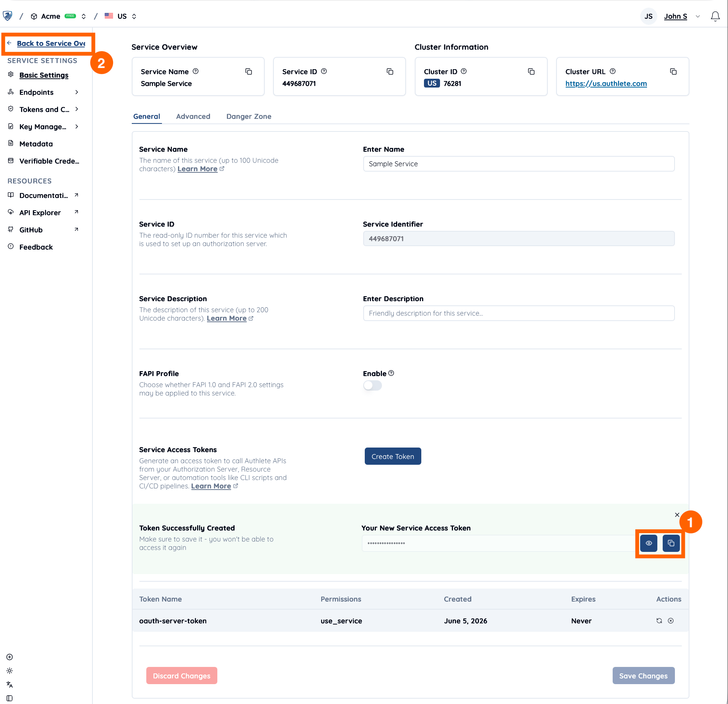Screen dimensions: 728x704
Task: Open the https://us.authlete.com cluster link
Action: tap(606, 83)
